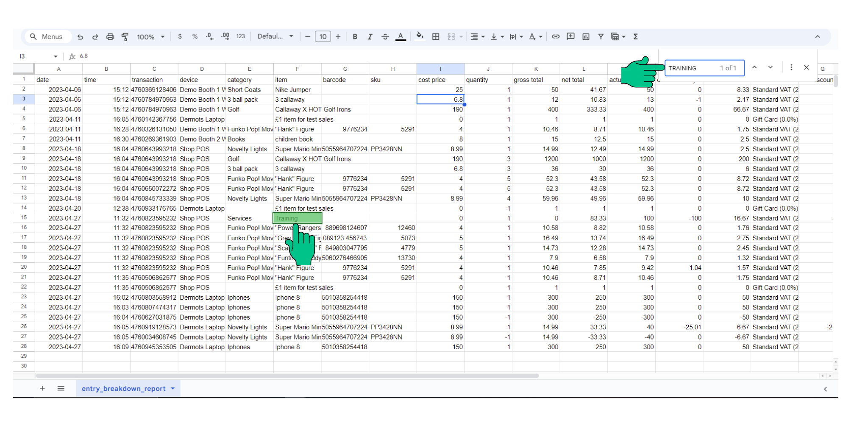Go to next search result
The image size is (868, 434).
(x=770, y=68)
